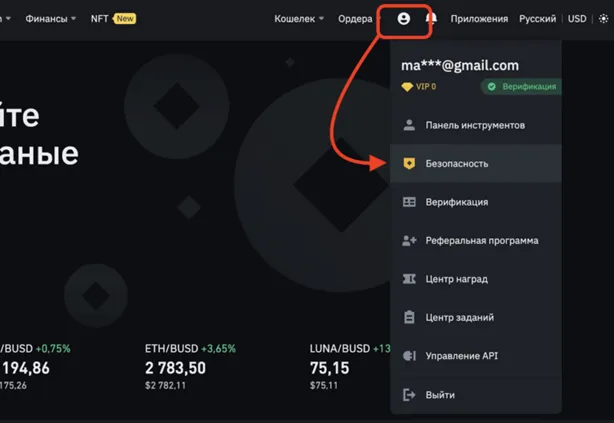Click the ticket icon beside Центр наград

click(x=408, y=279)
